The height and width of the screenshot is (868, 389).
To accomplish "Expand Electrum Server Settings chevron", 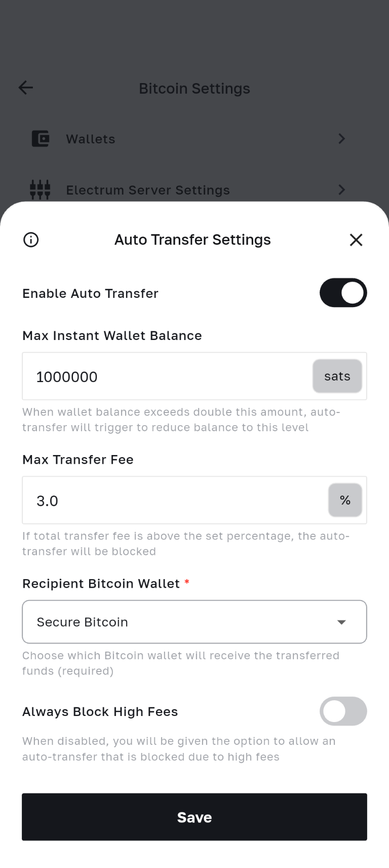I will click(x=342, y=190).
